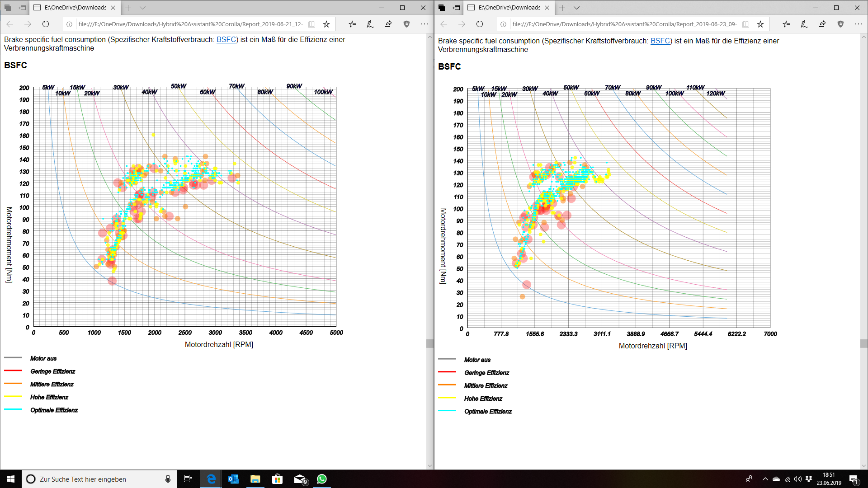Viewport: 868px width, 488px height.
Task: Go forward in right Edge window
Action: point(462,24)
